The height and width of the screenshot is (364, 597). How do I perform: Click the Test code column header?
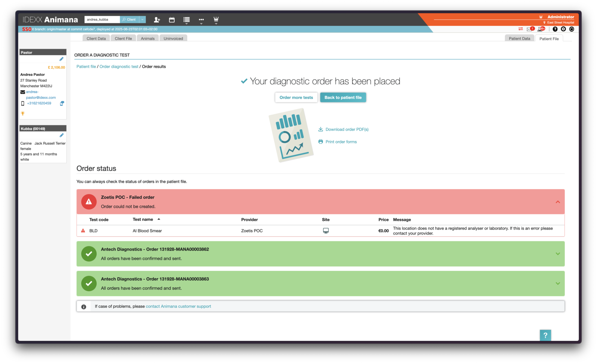99,220
